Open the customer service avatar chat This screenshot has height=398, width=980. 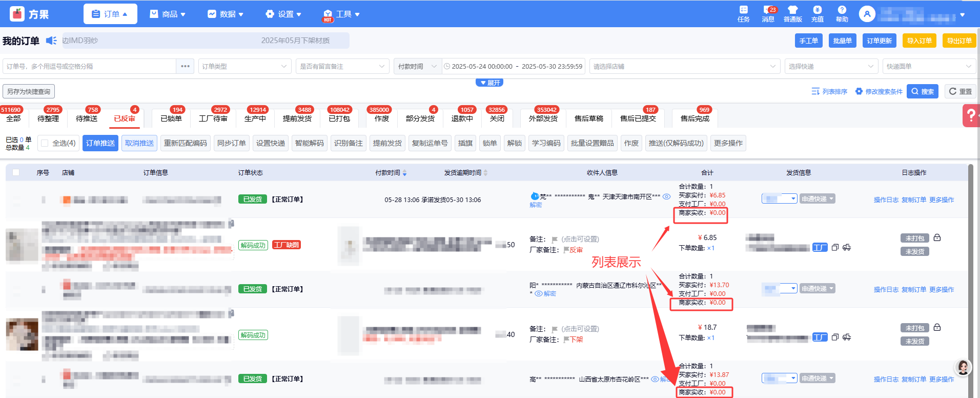tap(963, 367)
